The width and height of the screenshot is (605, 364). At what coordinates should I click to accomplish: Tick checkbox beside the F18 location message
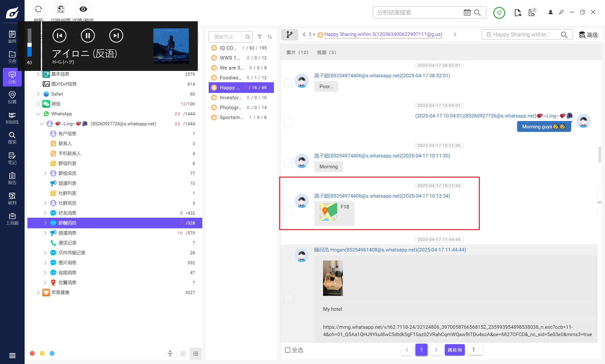[288, 210]
